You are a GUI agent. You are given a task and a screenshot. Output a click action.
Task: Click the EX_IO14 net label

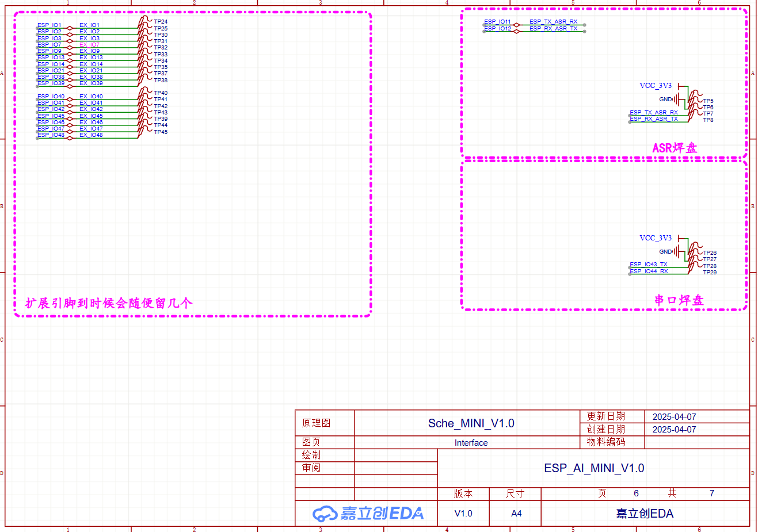(91, 64)
